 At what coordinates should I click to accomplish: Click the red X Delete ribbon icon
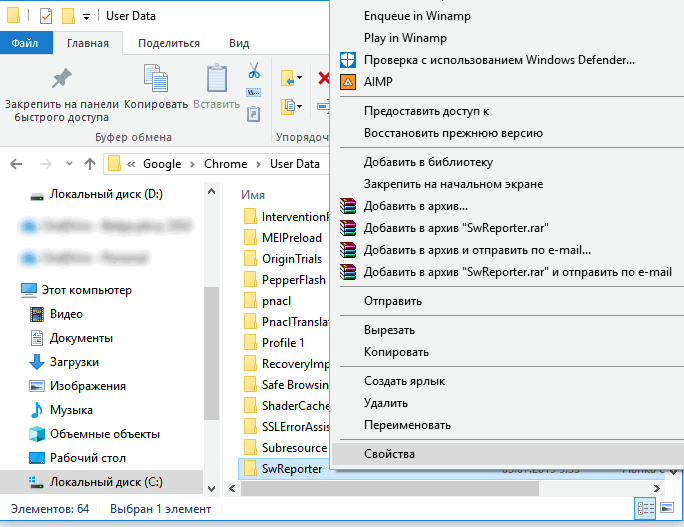(x=324, y=79)
